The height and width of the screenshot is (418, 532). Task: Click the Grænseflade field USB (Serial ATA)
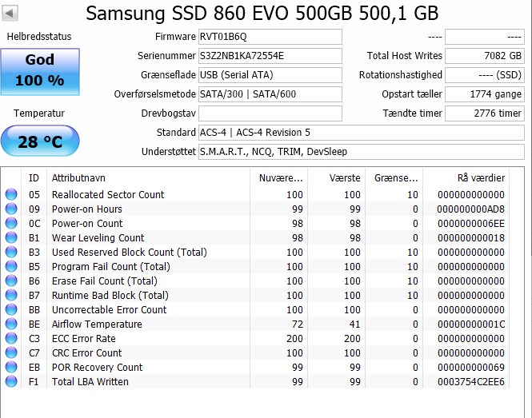click(x=270, y=75)
